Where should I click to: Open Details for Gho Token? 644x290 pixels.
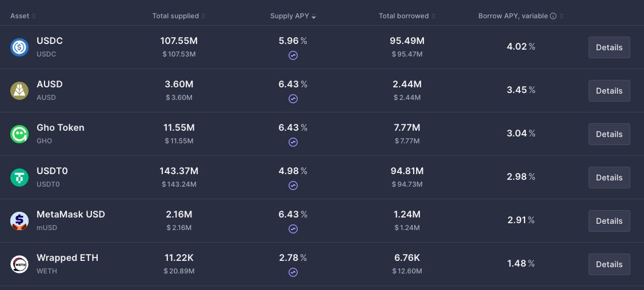click(609, 134)
